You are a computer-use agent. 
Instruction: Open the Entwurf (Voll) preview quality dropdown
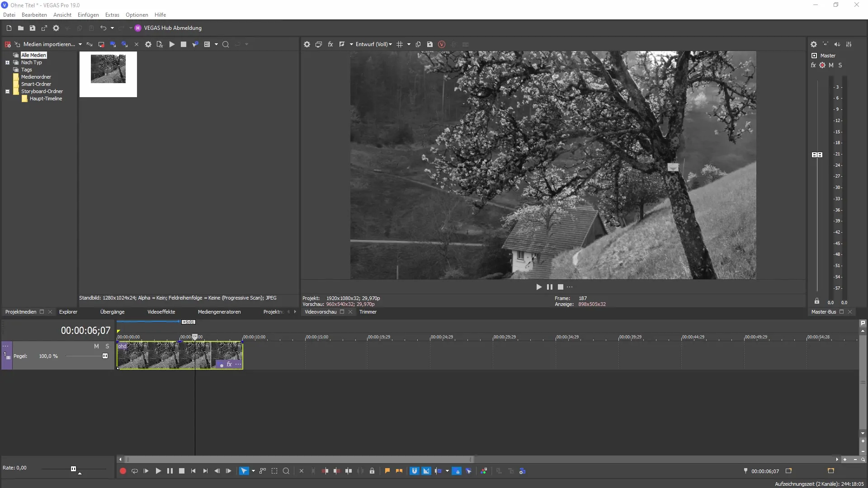point(374,44)
